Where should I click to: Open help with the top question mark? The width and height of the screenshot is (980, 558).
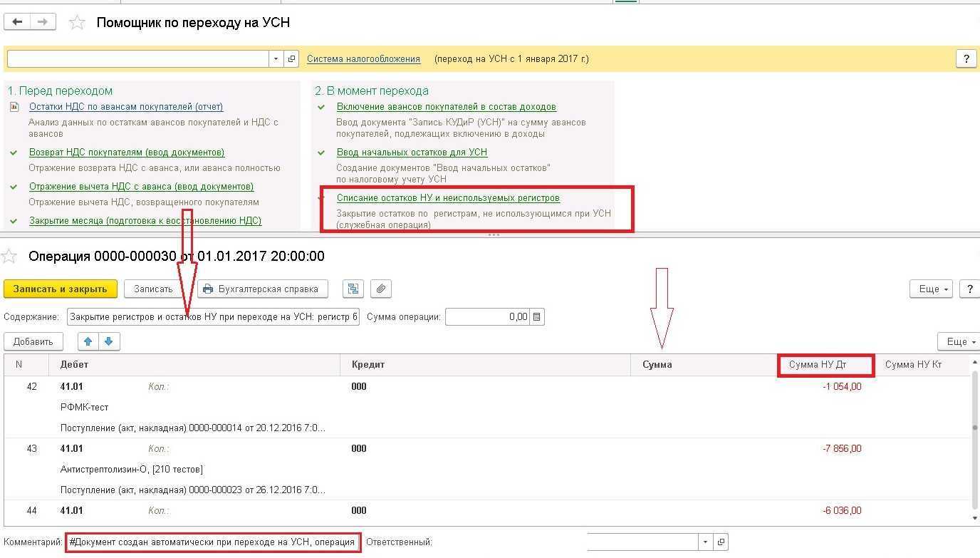tap(966, 59)
